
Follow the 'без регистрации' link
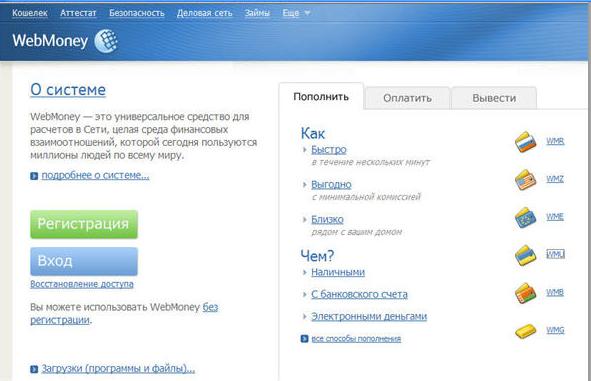(211, 307)
